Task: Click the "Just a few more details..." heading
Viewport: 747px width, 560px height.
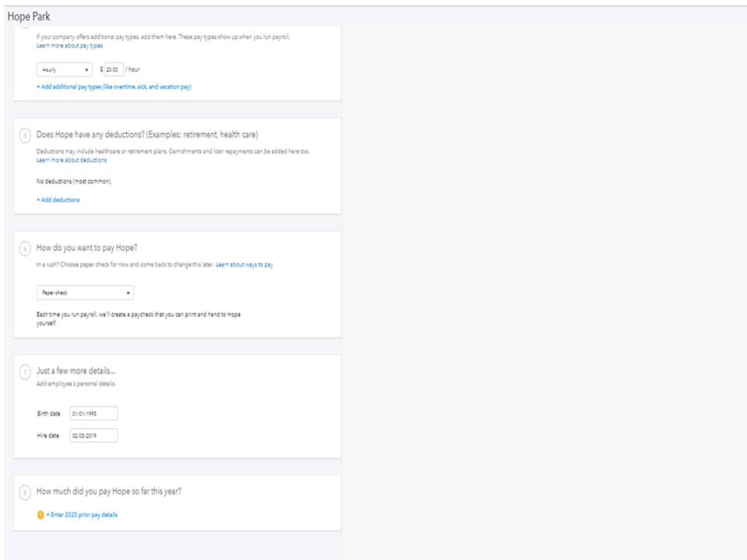Action: pos(82,373)
